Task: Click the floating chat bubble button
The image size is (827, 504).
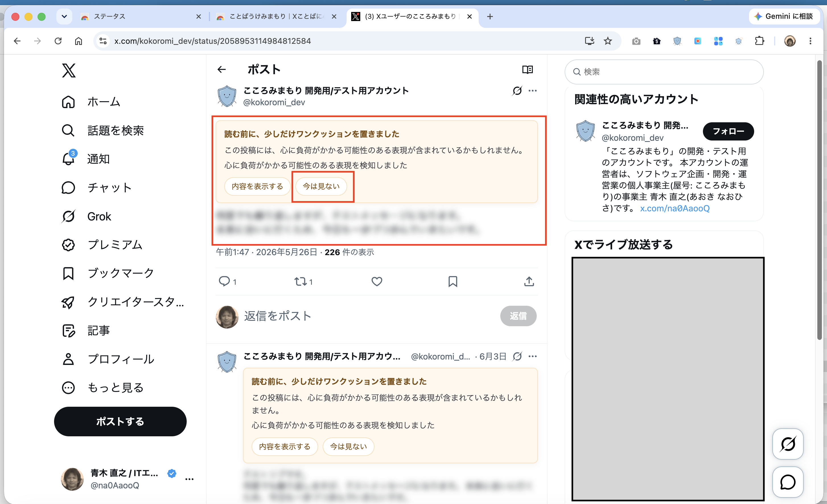Action: [x=788, y=482]
